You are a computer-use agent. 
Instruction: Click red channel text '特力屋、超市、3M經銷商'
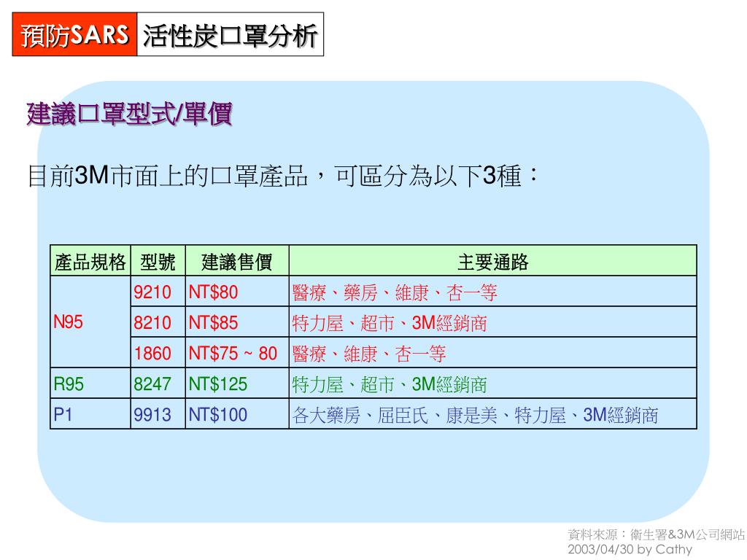tap(390, 323)
